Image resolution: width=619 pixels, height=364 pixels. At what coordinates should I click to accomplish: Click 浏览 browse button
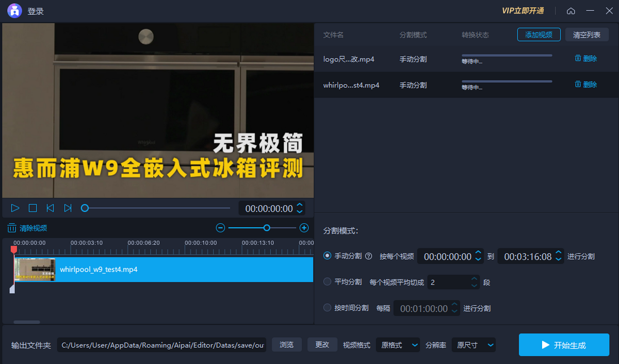coord(287,345)
